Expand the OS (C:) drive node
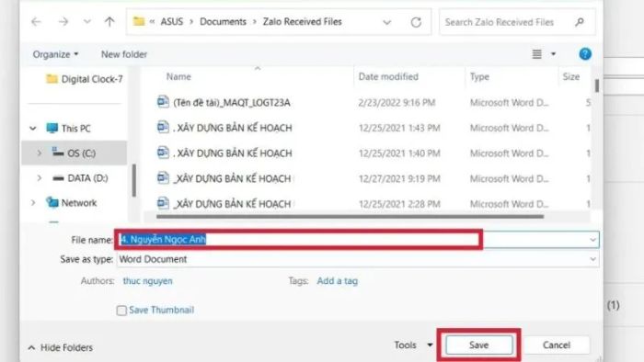Screen dimensions: 644x362 pyautogui.click(x=39, y=153)
